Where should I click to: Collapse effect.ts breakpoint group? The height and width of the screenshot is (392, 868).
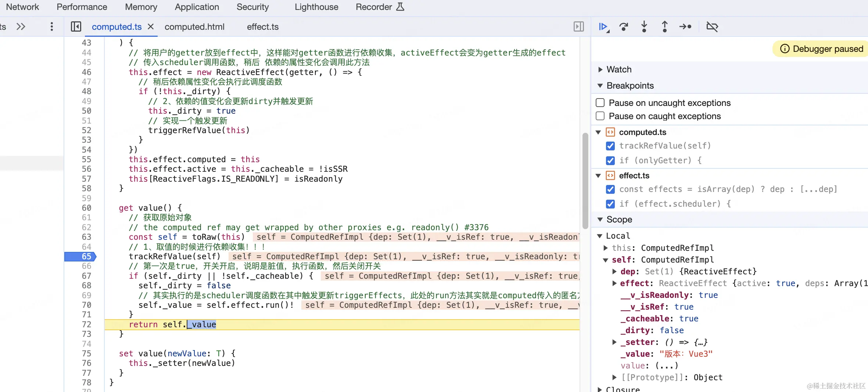coord(598,176)
